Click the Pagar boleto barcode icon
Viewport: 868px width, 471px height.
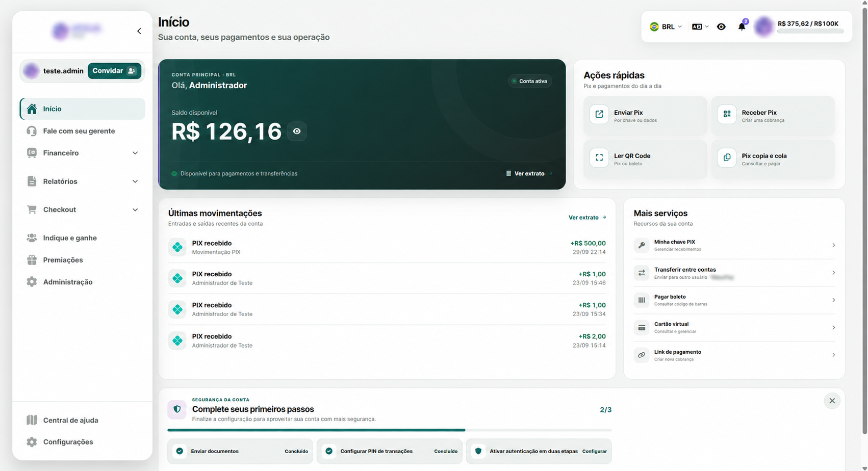coord(642,300)
